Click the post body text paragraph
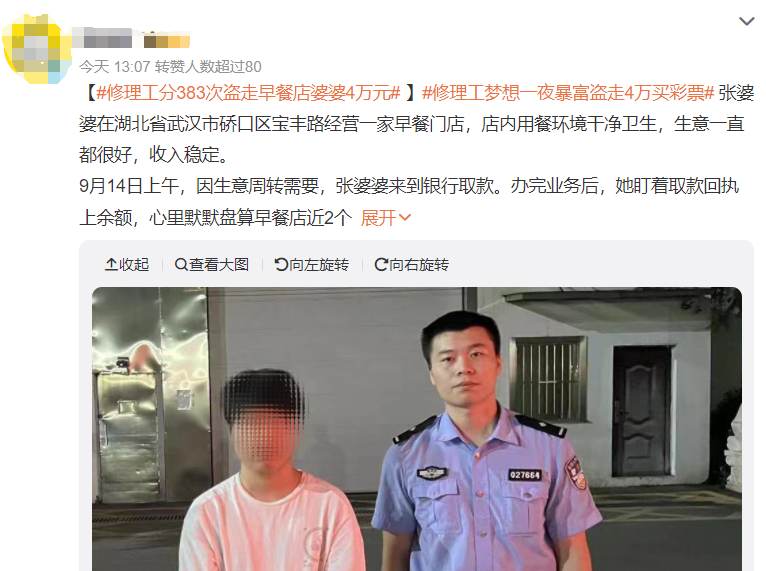The width and height of the screenshot is (766, 571). [416, 155]
